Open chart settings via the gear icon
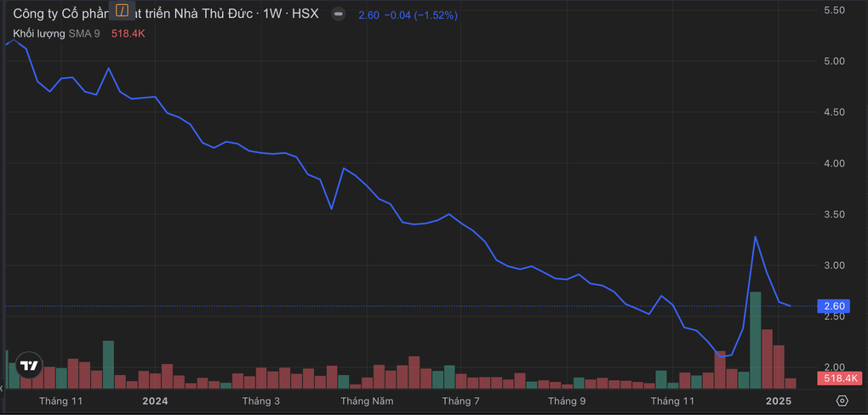The height and width of the screenshot is (415, 868). click(x=842, y=401)
